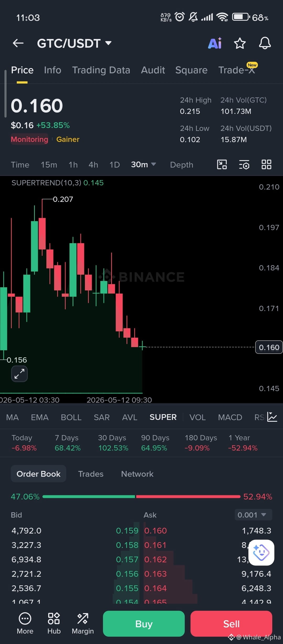The image size is (283, 644).
Task: Enable the MACD indicator
Action: click(x=230, y=417)
